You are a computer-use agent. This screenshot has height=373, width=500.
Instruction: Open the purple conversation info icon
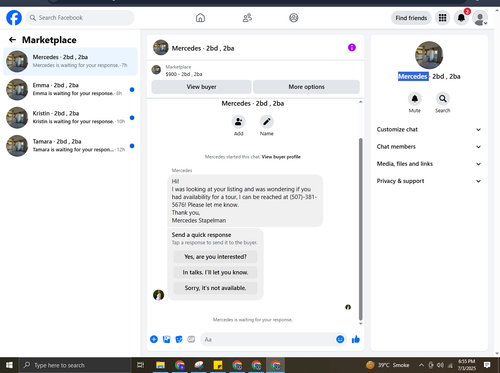click(x=352, y=48)
